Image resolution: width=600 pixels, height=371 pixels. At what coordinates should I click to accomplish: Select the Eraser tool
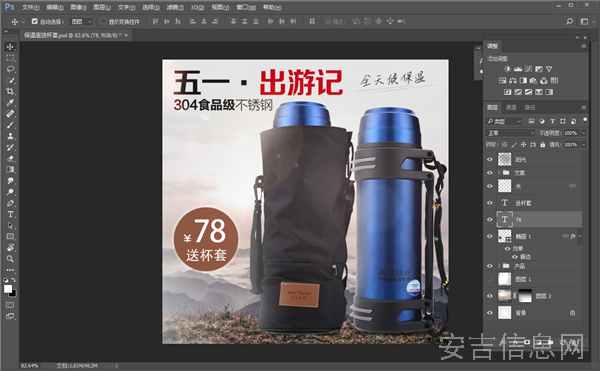[10, 158]
